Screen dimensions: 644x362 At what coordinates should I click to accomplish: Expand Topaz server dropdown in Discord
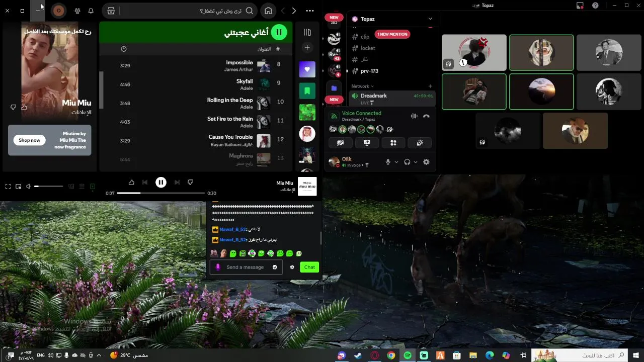pyautogui.click(x=430, y=19)
